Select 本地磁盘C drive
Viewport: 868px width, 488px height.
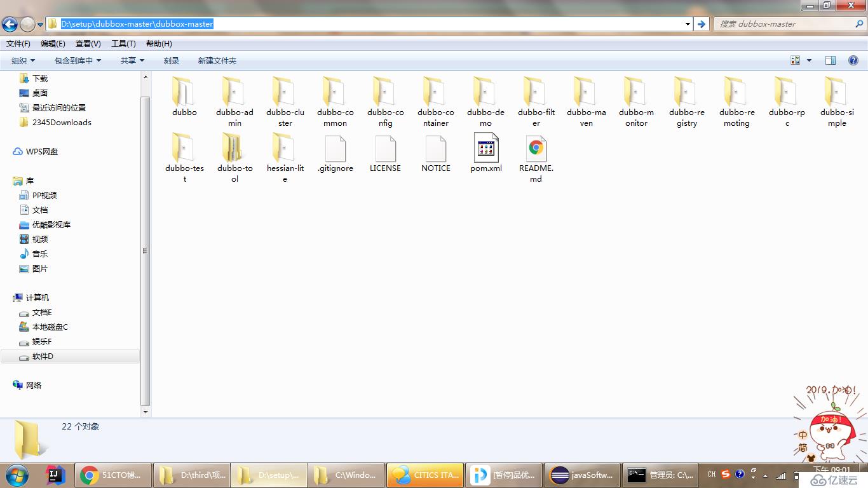point(44,327)
